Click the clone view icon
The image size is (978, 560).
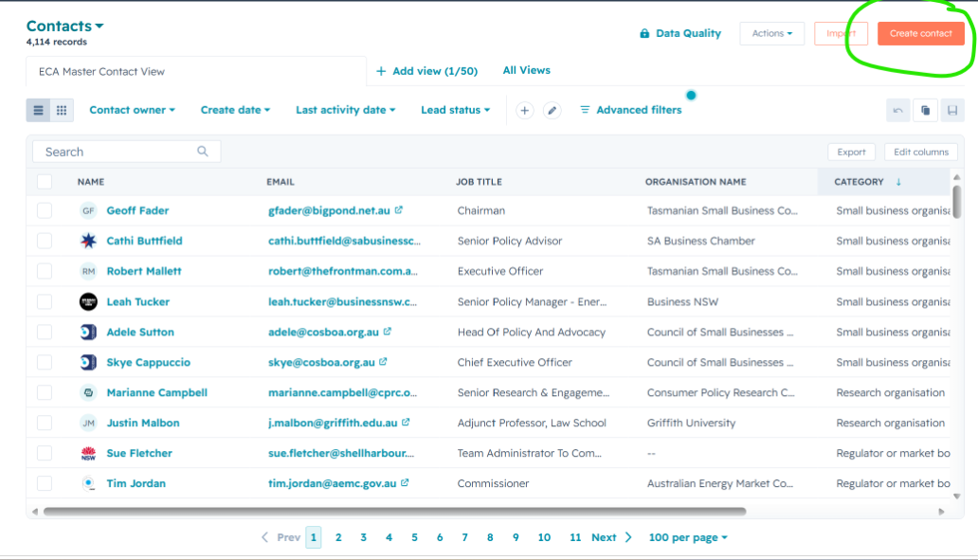point(925,110)
